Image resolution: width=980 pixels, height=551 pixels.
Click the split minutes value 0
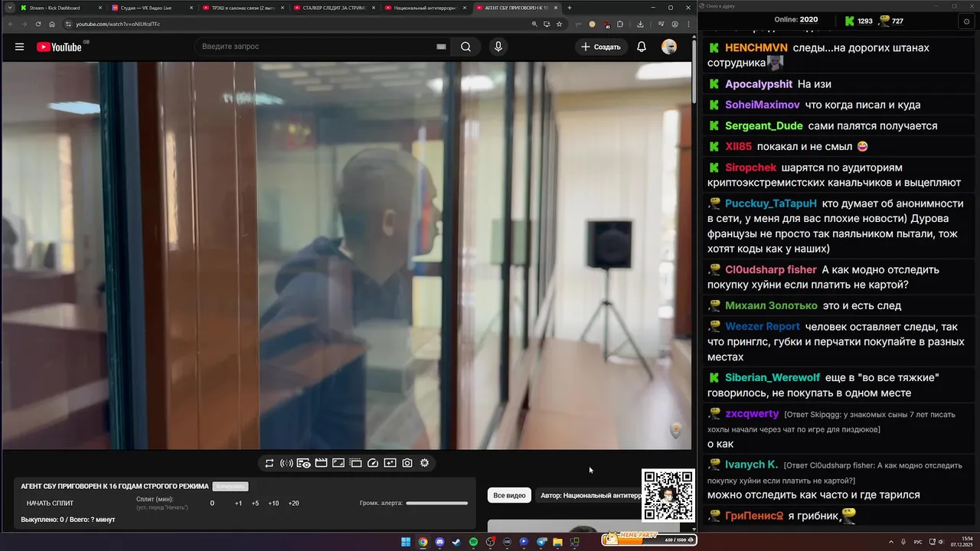(x=212, y=504)
